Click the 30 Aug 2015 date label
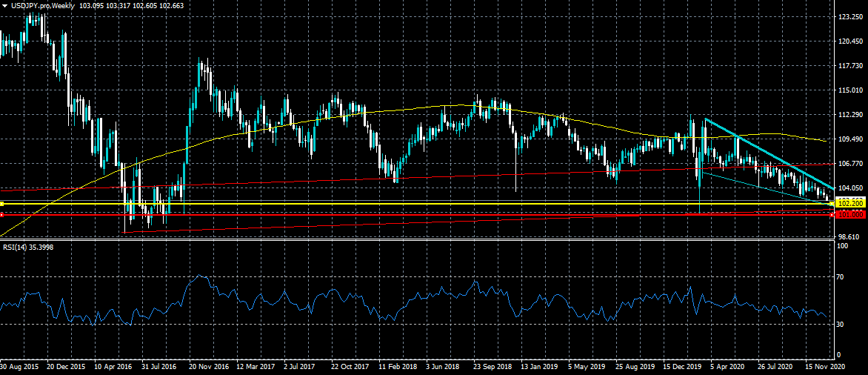 20,366
